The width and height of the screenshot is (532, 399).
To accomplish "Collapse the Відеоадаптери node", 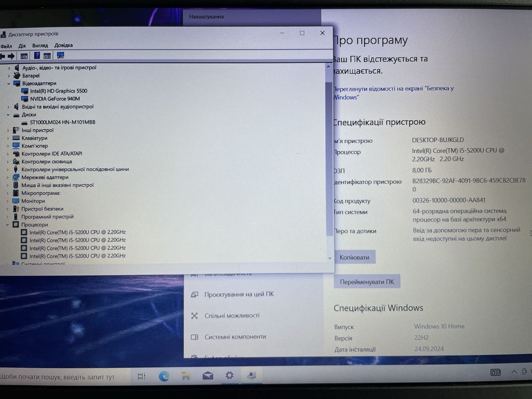I will 9,84.
